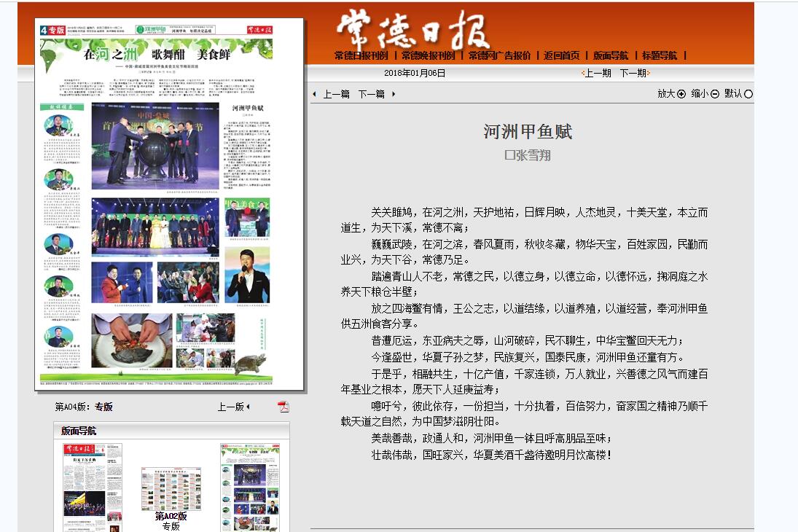Click the 常德日报 masthead logo
Screen dimensions: 798x532
[x=412, y=30]
